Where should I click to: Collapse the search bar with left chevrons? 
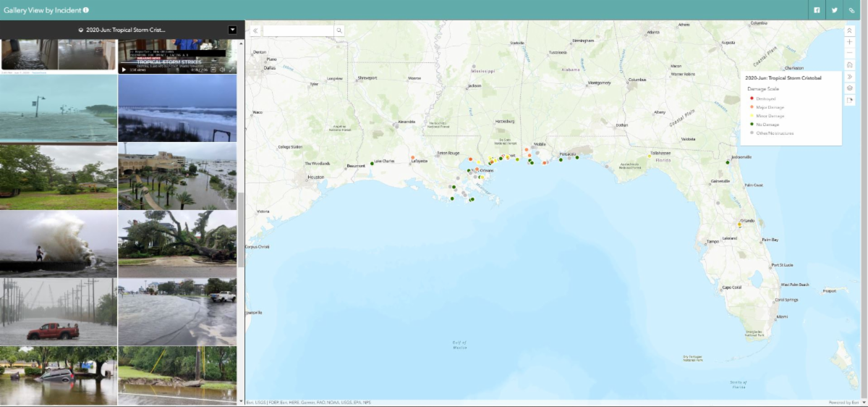coord(255,30)
